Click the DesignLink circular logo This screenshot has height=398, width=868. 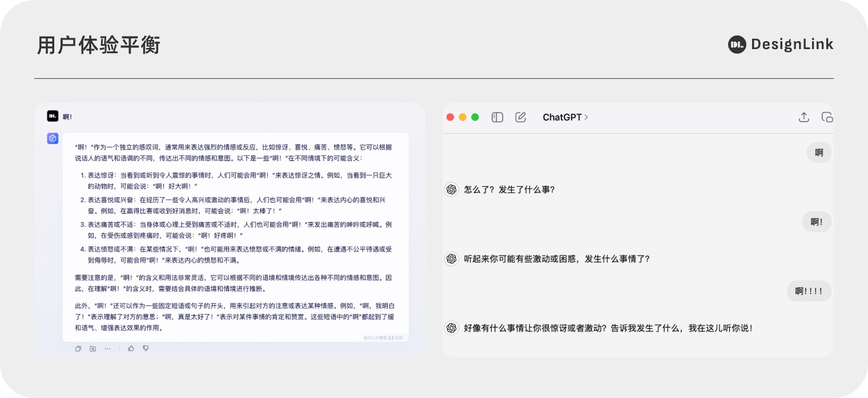point(737,45)
